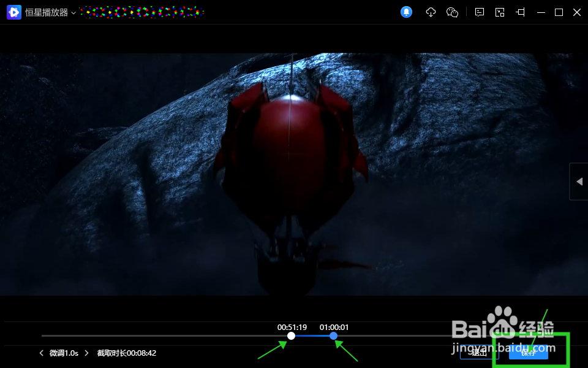
Task: Click the clip start handle at 00:51:19
Action: point(291,335)
